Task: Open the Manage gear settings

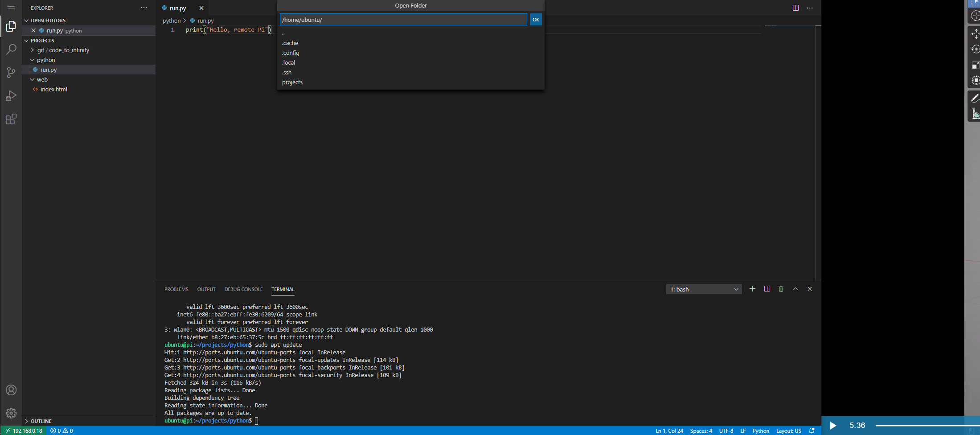Action: [11, 413]
